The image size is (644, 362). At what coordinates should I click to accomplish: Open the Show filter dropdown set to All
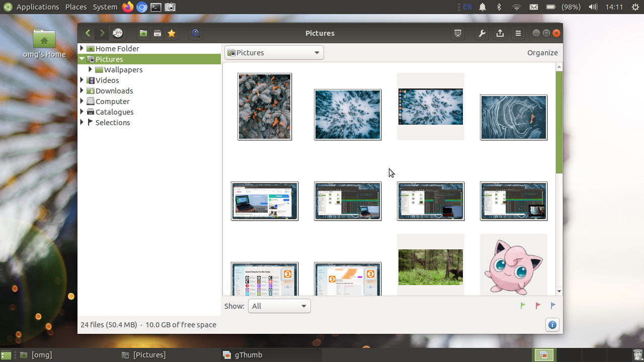[279, 306]
